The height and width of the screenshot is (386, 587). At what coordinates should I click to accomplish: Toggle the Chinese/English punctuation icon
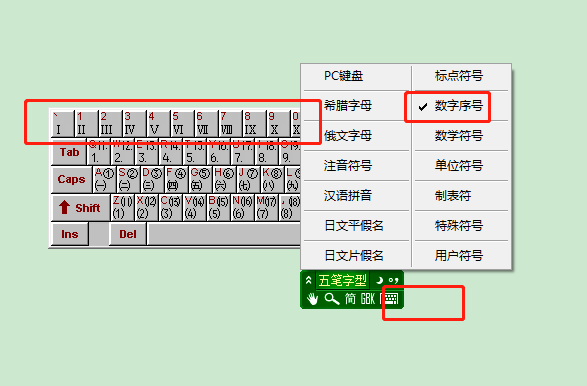pos(393,280)
